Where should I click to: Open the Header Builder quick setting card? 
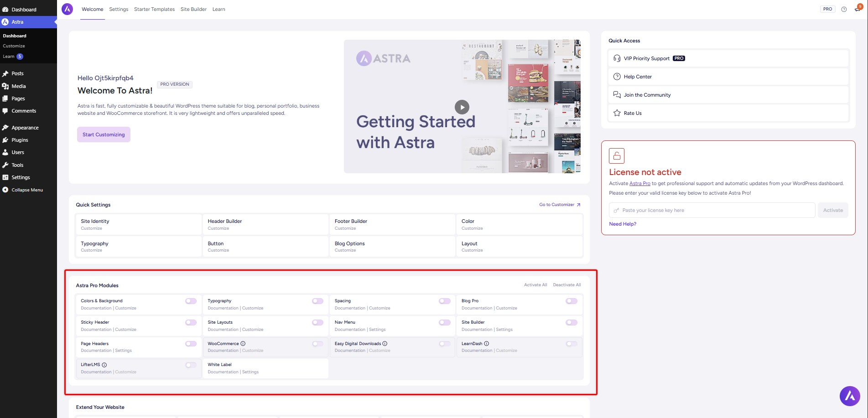[x=265, y=224]
